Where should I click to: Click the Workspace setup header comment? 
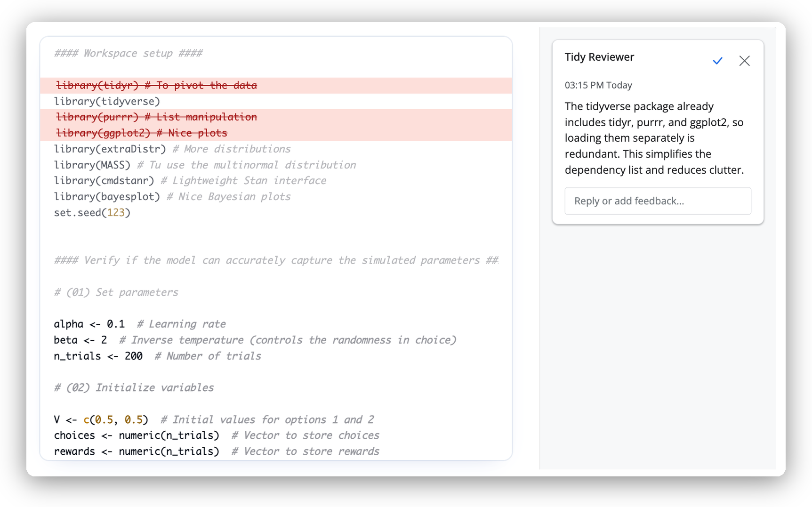coord(128,53)
